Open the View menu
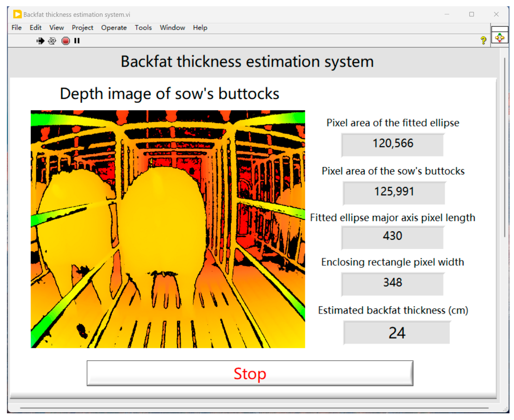Image resolution: width=514 pixels, height=420 pixels. coord(57,28)
